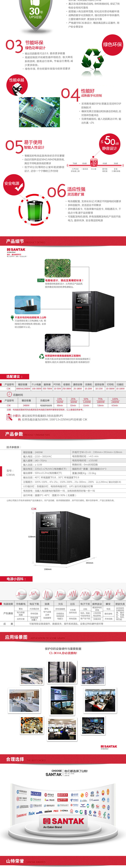Click the 60min backup time cell
Viewport: 126px width, 868px height.
(60, 405)
